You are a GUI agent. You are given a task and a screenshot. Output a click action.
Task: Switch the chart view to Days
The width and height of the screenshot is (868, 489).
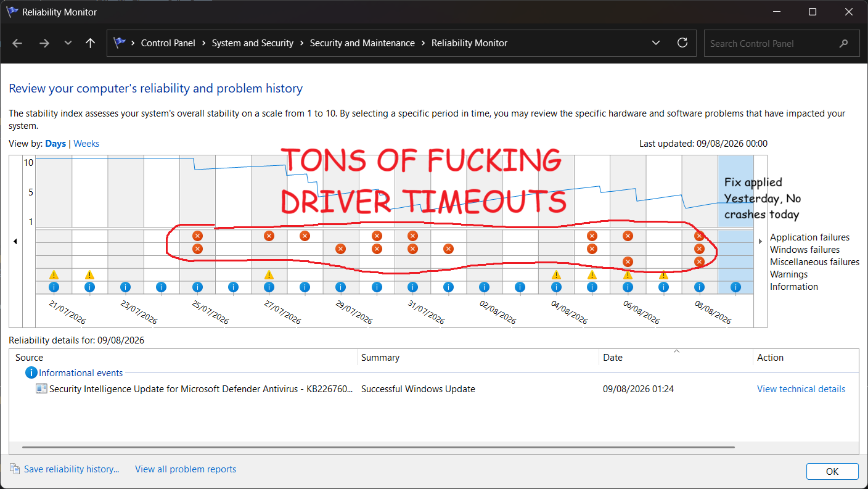[55, 144]
